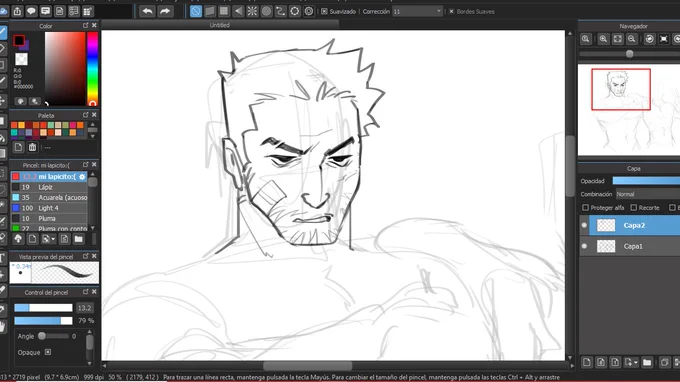Adjust the layer Opacidad slider

click(x=646, y=181)
